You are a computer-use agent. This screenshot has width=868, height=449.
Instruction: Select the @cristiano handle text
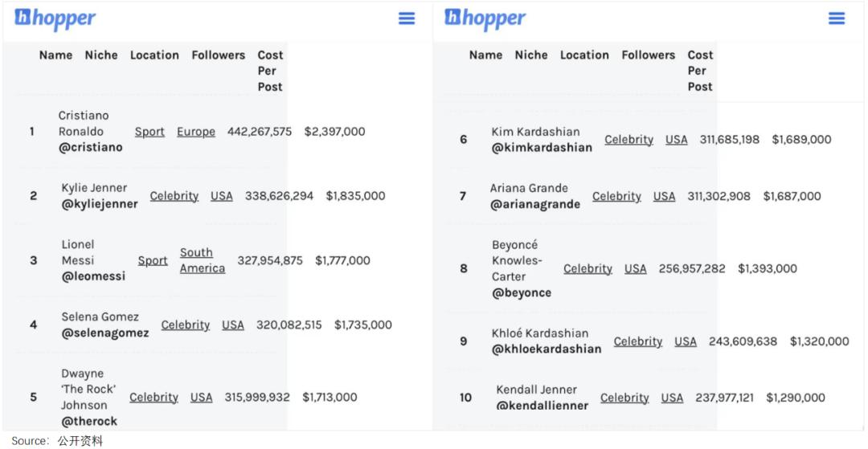(x=92, y=148)
